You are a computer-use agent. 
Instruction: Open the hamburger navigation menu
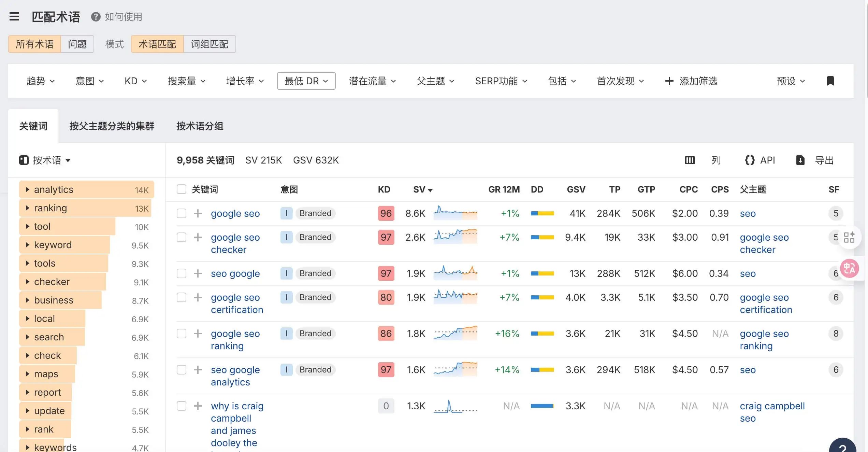click(14, 16)
